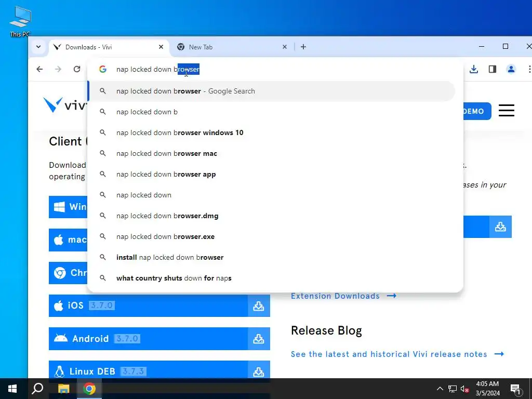This screenshot has width=532, height=399.
Task: Click the Linux DEB 3.7.3 download arrow icon
Action: click(x=259, y=371)
